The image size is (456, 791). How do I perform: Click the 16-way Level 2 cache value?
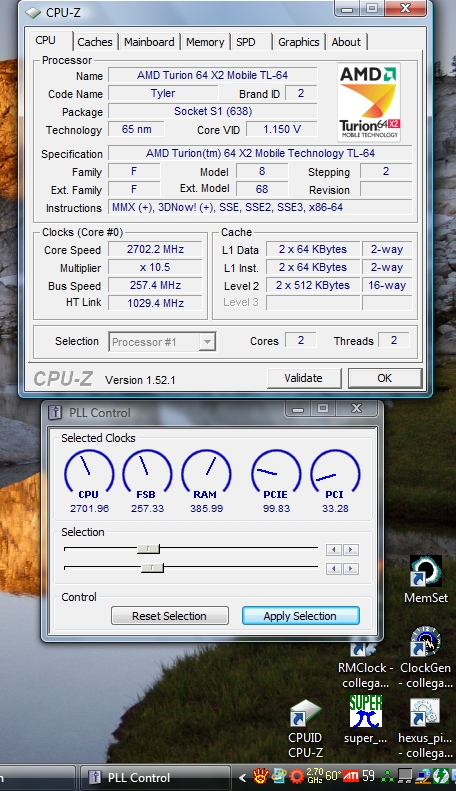(x=387, y=285)
